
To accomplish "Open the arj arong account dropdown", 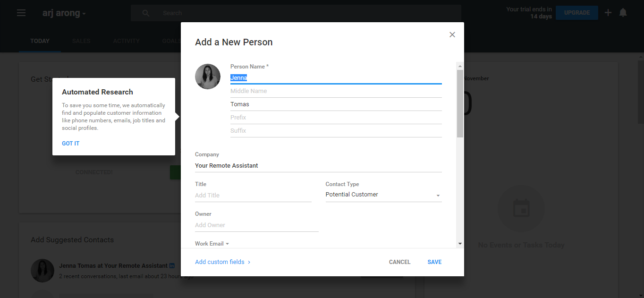I will 64,13.
